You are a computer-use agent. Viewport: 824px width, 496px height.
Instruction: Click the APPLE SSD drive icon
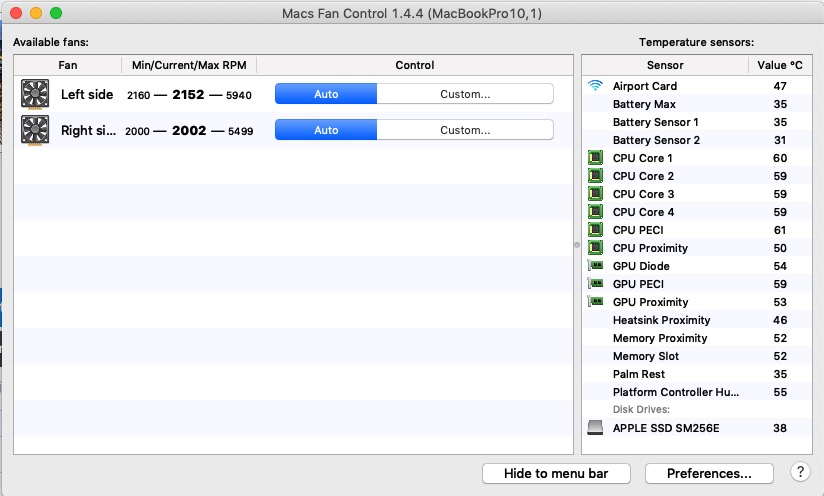click(x=595, y=427)
